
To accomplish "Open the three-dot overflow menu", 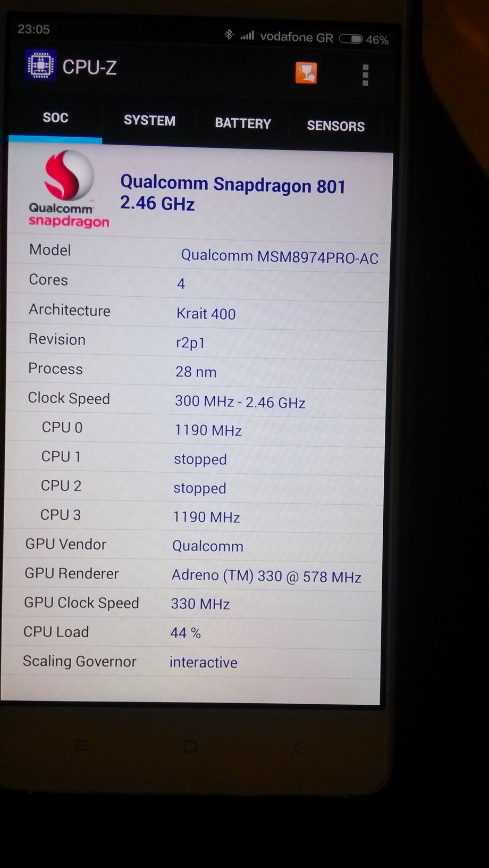I will point(365,75).
